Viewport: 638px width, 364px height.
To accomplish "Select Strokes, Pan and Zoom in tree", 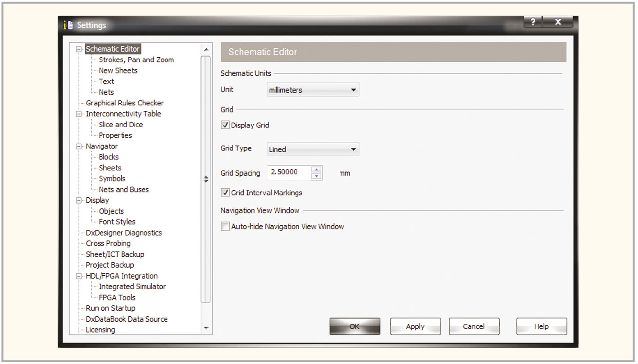I will tap(136, 60).
